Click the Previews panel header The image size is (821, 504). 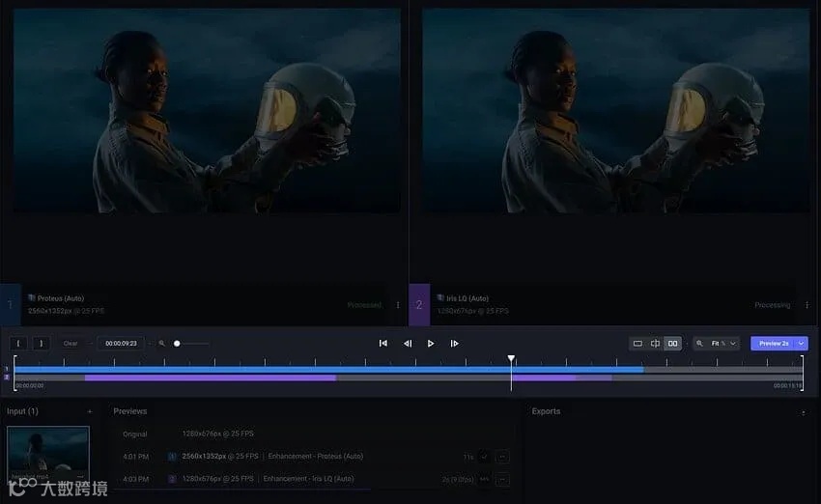[129, 411]
